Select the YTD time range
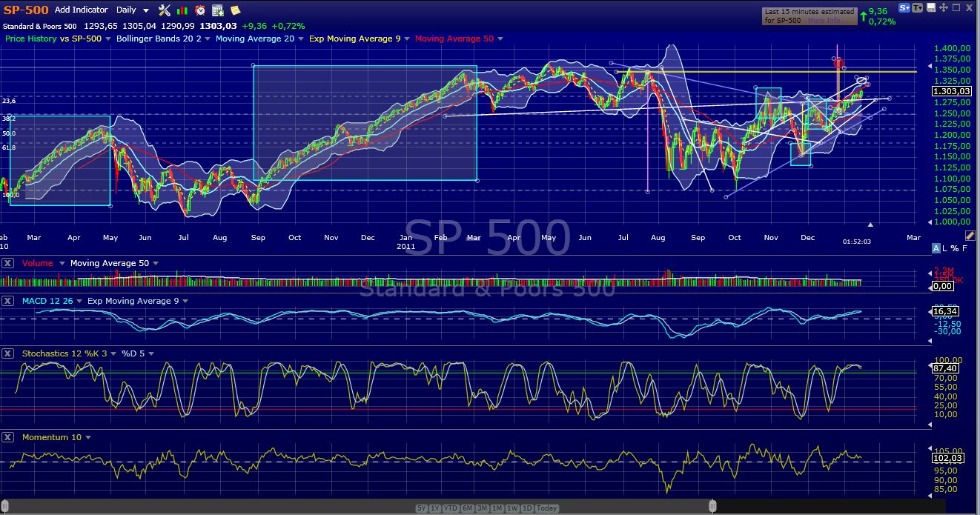Viewport: 980px width, 515px height. [x=450, y=508]
